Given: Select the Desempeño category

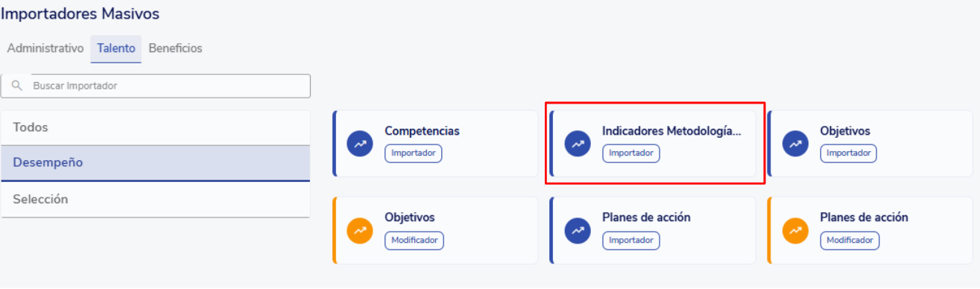Looking at the screenshot, I should (156, 163).
